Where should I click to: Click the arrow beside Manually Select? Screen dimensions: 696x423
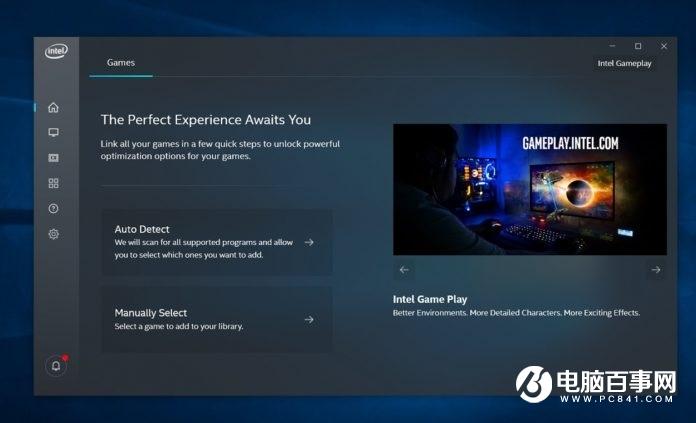pos(309,320)
